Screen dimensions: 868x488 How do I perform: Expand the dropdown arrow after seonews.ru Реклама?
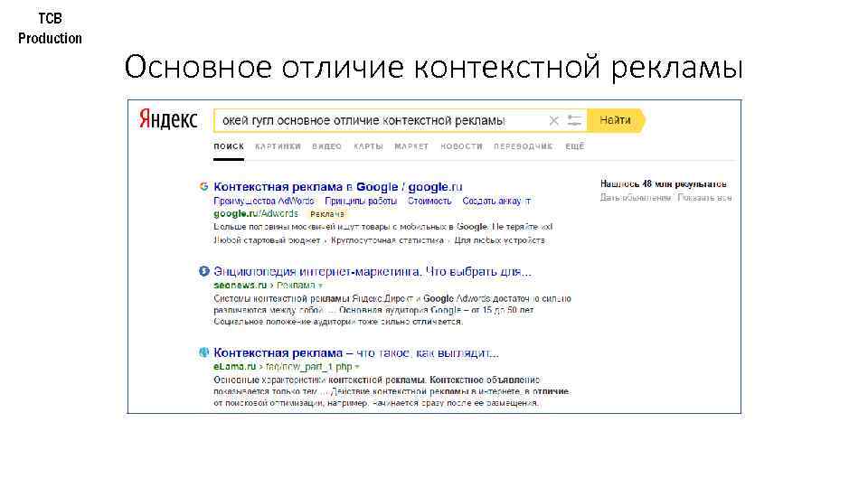320,286
